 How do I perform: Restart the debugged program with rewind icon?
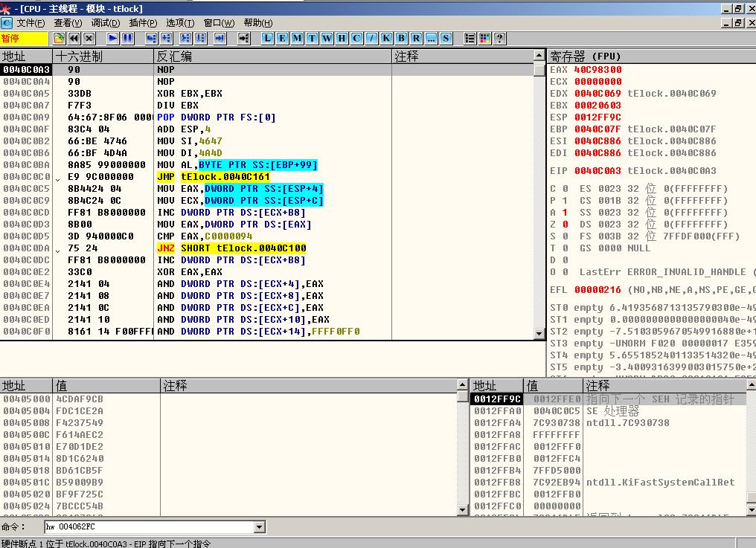(74, 38)
